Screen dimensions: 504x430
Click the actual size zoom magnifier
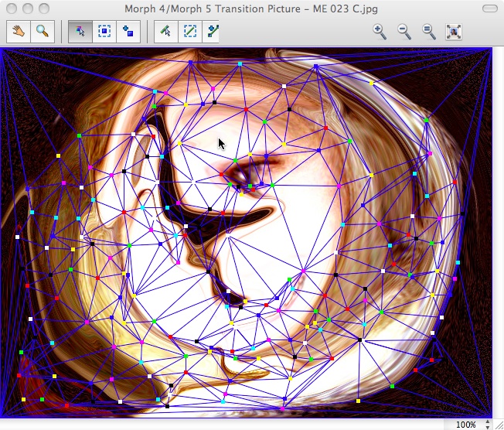click(429, 32)
